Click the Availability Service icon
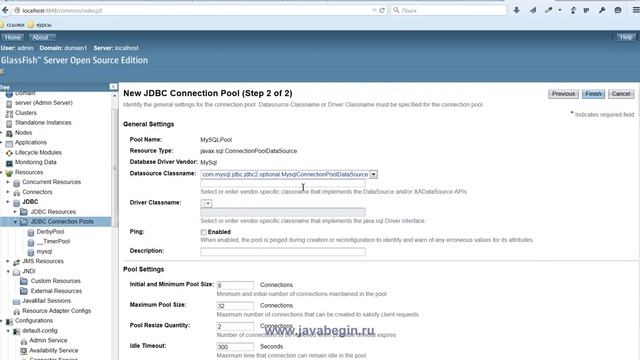 [24, 351]
